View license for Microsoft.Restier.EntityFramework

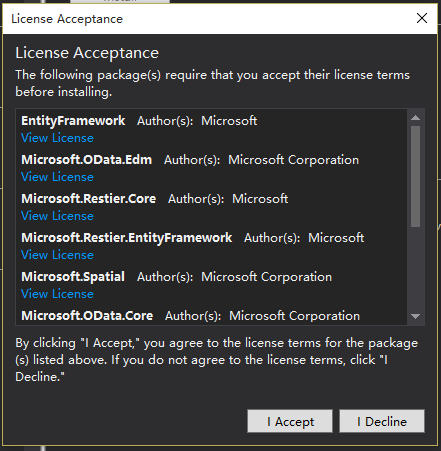(x=57, y=255)
